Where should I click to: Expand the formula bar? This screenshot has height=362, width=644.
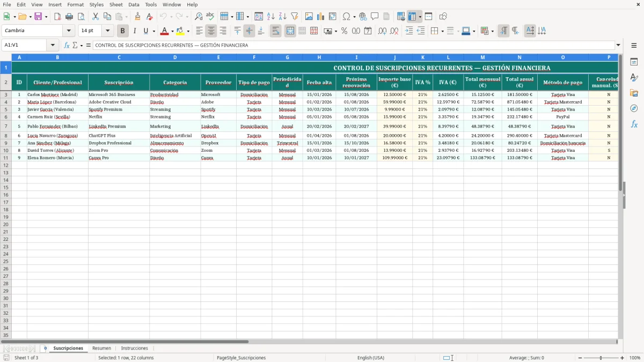[618, 46]
